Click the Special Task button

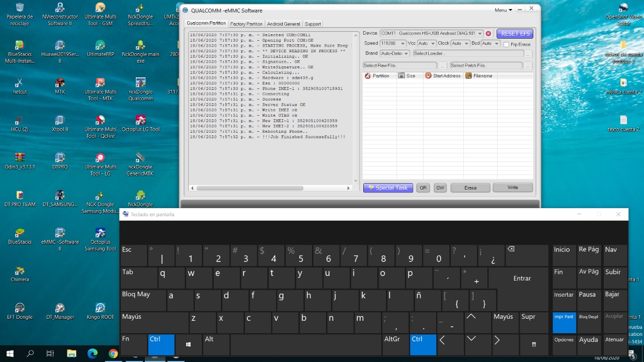[388, 188]
